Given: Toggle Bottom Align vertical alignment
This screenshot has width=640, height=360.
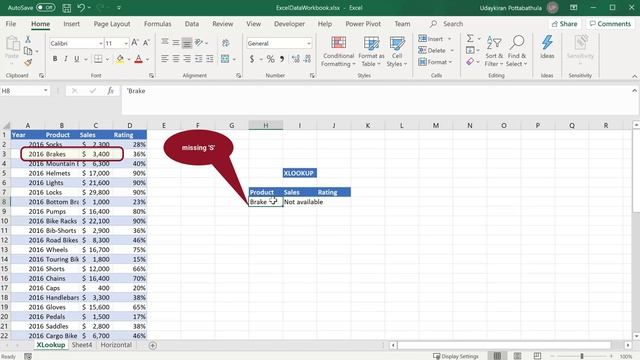Looking at the screenshot, I should (x=187, y=43).
